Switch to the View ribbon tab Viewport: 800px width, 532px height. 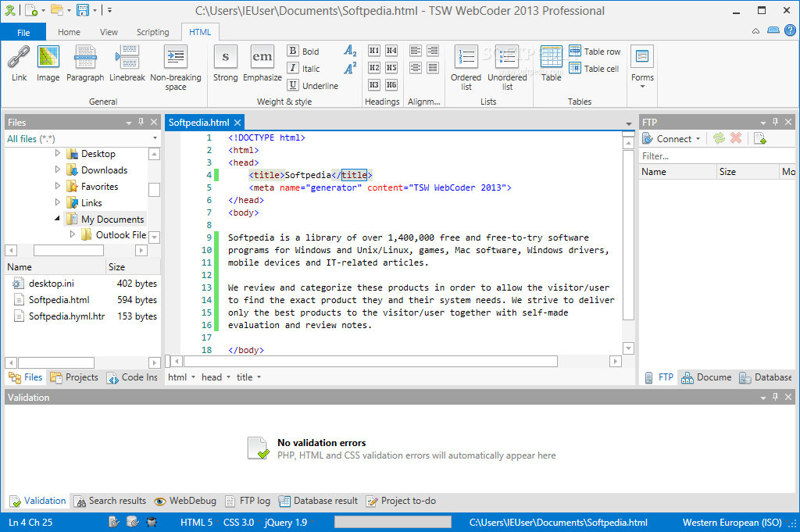(x=109, y=32)
